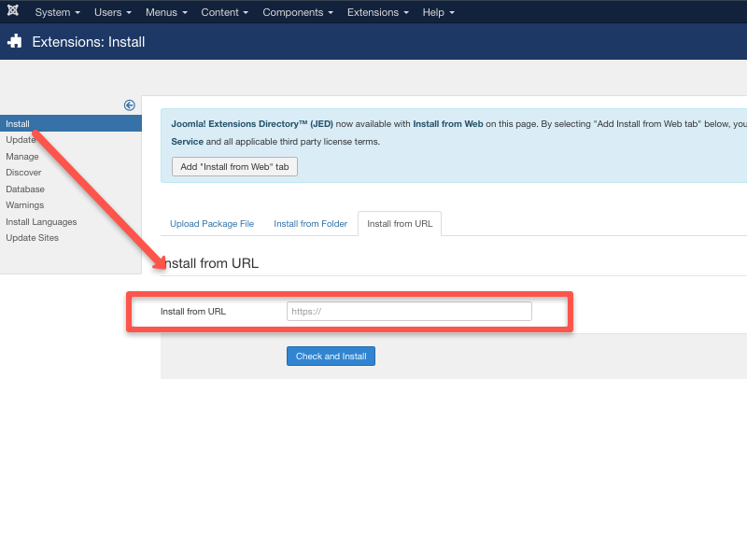This screenshot has width=747, height=560.
Task: Go to Manage in the sidebar
Action: click(22, 157)
